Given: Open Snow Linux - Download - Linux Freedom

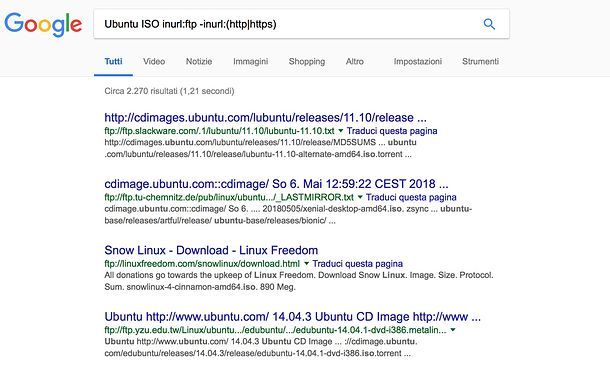Looking at the screenshot, I should coord(211,250).
